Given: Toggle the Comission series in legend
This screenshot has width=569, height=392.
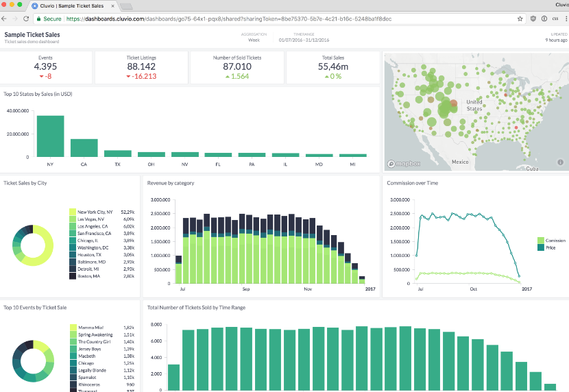Looking at the screenshot, I should pyautogui.click(x=551, y=241).
